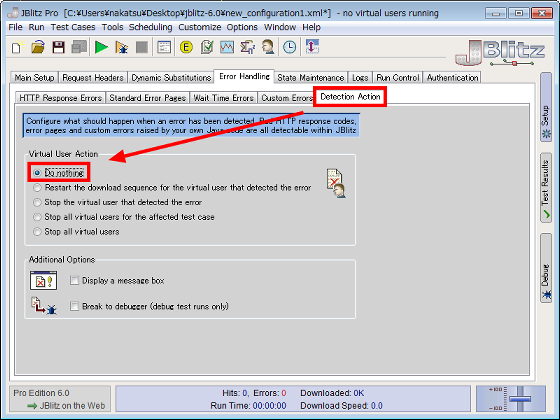This screenshot has height=420, width=560.
Task: Open the Scheduling menu
Action: 150,27
